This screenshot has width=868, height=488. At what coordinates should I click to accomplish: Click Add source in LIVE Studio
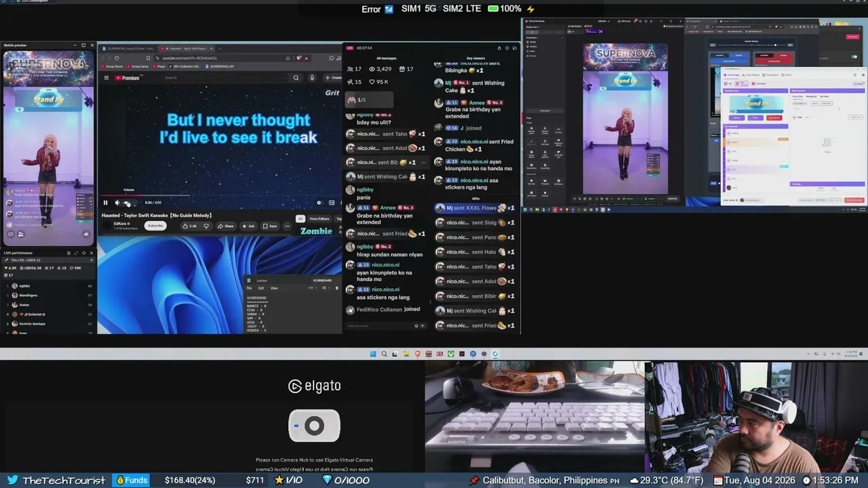545,110
